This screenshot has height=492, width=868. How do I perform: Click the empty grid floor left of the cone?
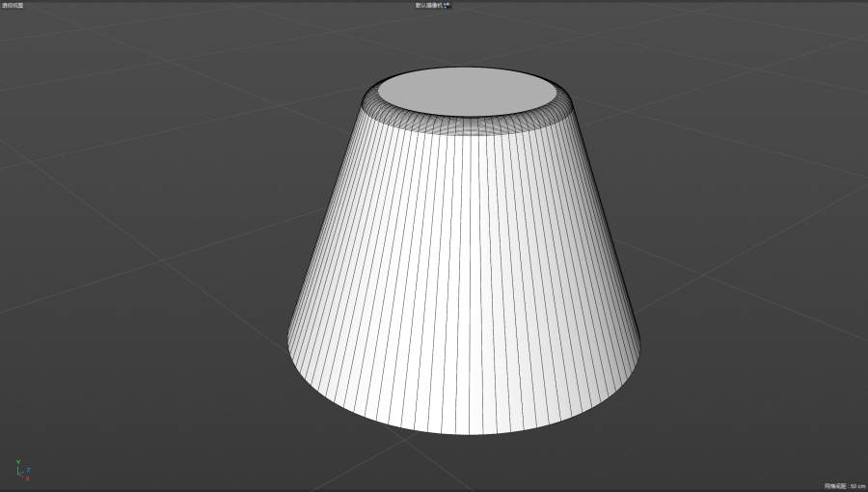coord(145,289)
